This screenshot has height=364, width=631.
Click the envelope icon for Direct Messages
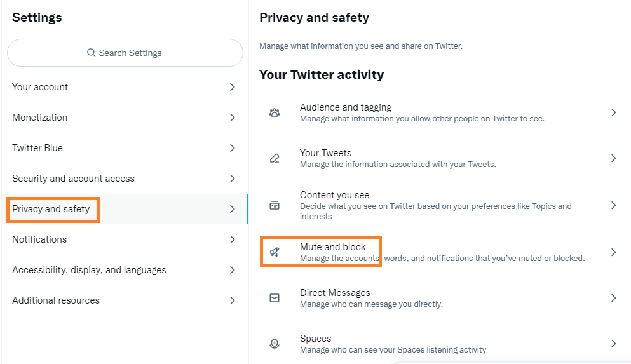click(275, 298)
